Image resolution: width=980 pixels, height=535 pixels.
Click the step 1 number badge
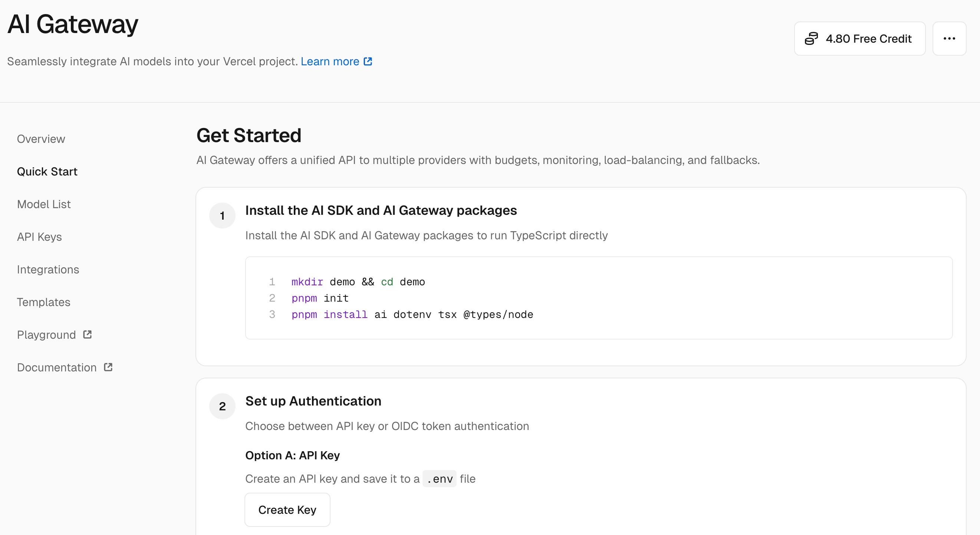(x=222, y=216)
